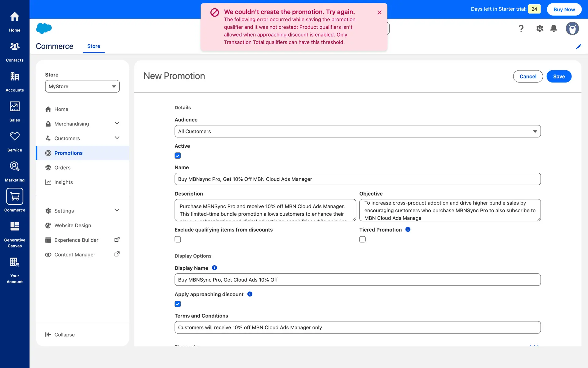Open the Audience All Customers dropdown
This screenshot has height=368, width=588.
pyautogui.click(x=357, y=131)
